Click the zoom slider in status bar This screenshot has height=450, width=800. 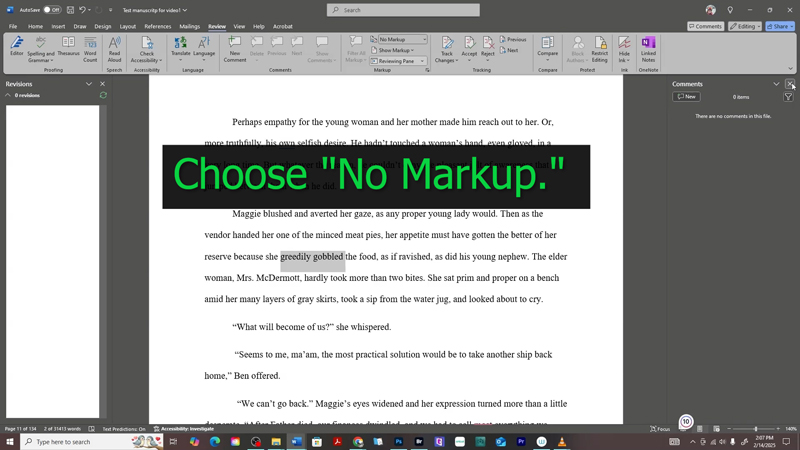(x=755, y=429)
